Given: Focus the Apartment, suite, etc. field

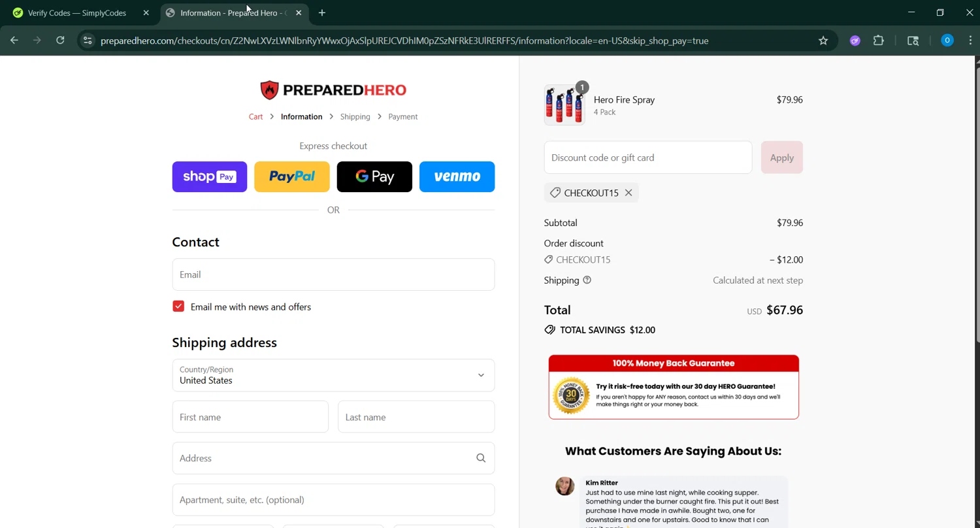Looking at the screenshot, I should point(333,500).
